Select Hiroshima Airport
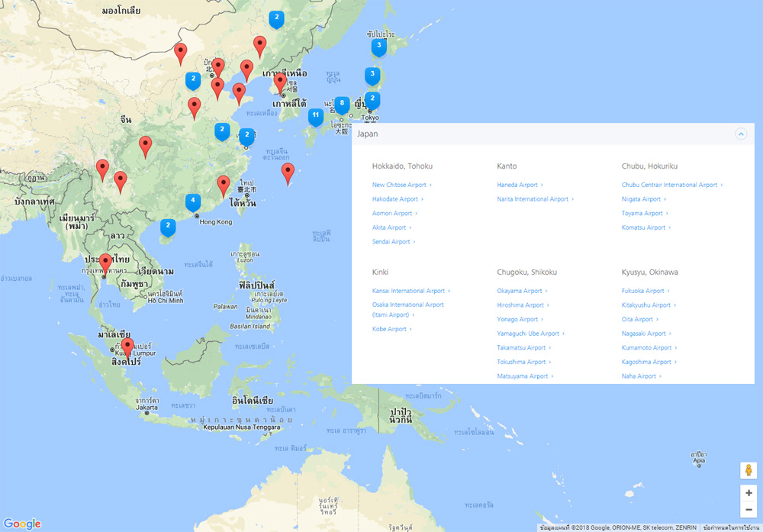The height and width of the screenshot is (532, 763). pos(520,305)
